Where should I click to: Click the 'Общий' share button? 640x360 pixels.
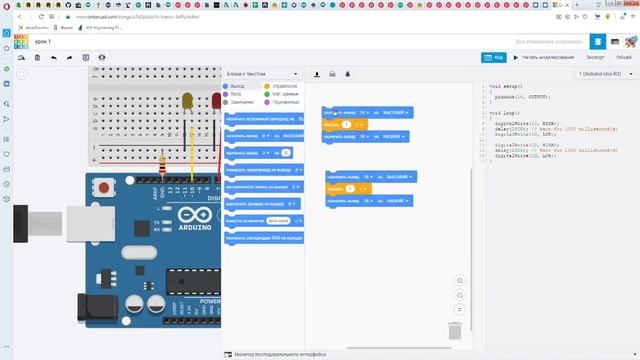[624, 58]
